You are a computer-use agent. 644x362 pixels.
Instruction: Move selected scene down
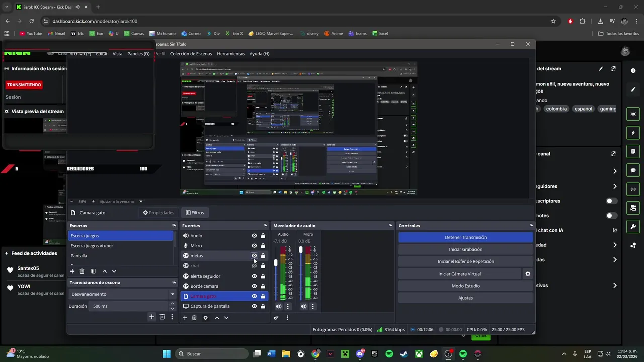(x=114, y=271)
